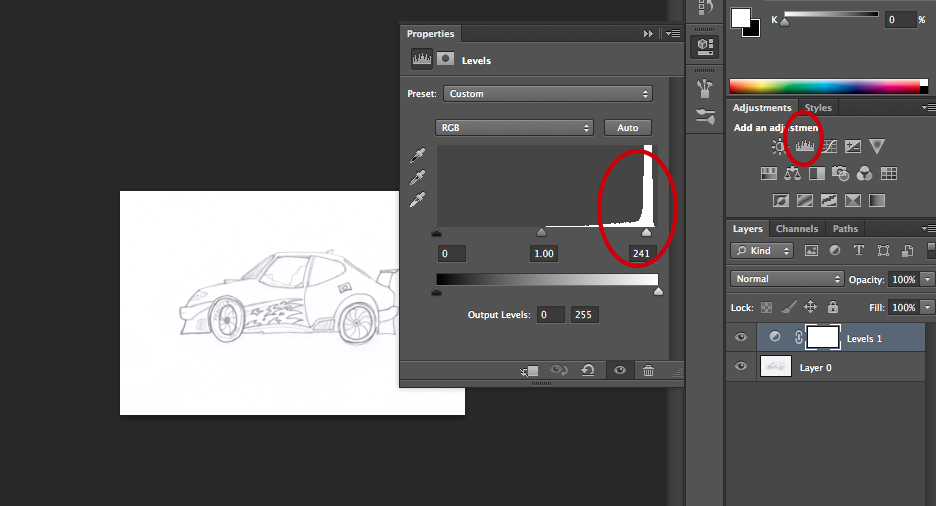Toggle filter for type layers
The height and width of the screenshot is (506, 936).
pos(859,251)
